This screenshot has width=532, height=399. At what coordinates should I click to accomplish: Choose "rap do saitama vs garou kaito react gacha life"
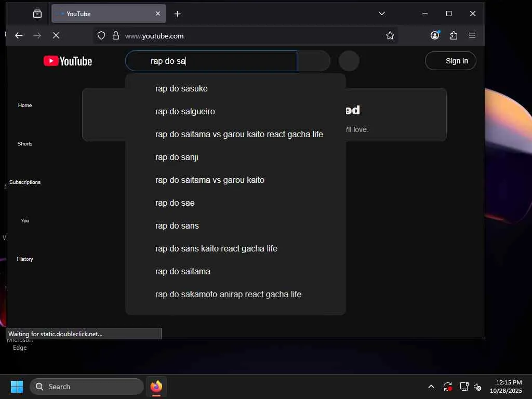tap(235, 135)
